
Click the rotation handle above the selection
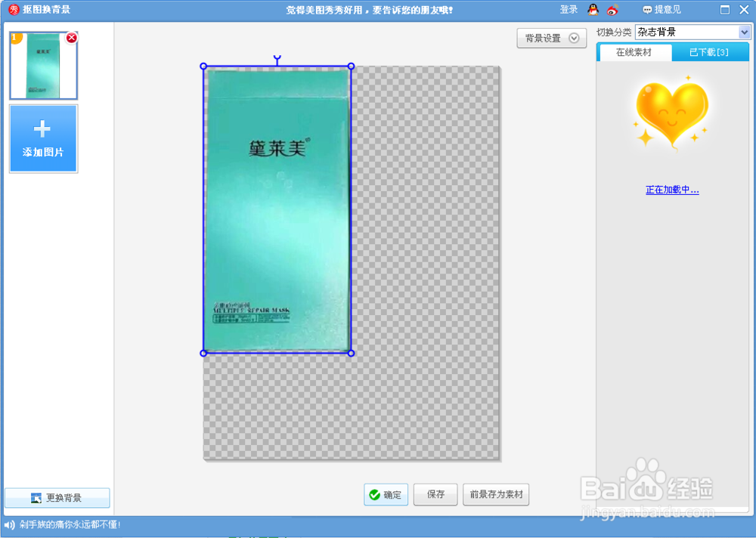point(277,59)
